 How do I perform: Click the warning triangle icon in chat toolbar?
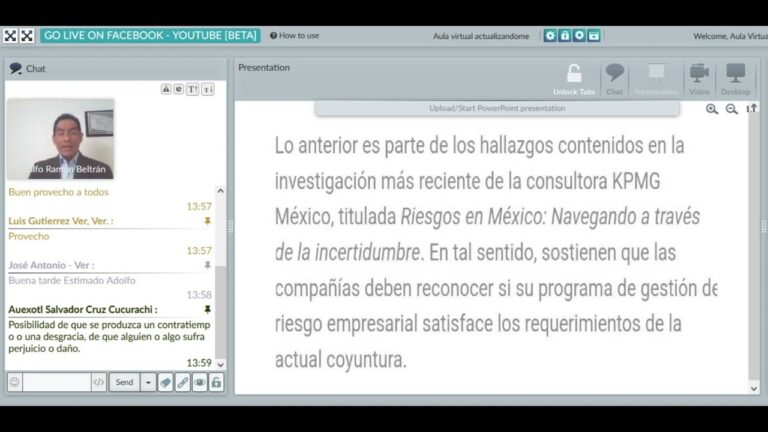[166, 89]
